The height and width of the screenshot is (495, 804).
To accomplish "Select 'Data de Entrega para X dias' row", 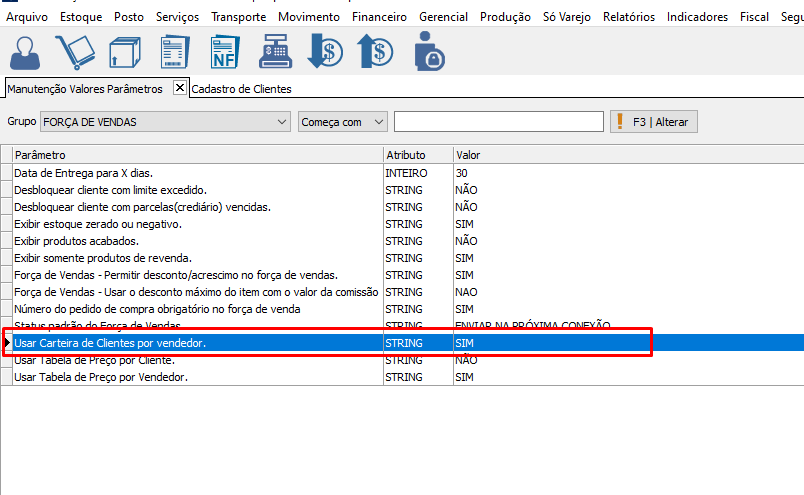I will 83,173.
